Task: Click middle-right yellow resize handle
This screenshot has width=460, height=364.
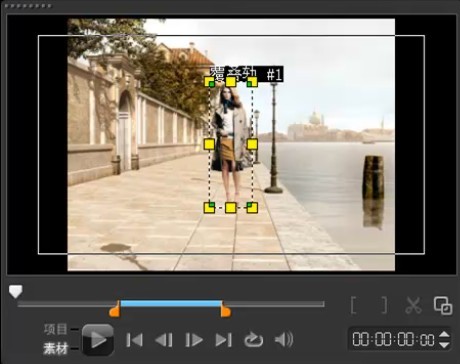Action: coord(252,144)
